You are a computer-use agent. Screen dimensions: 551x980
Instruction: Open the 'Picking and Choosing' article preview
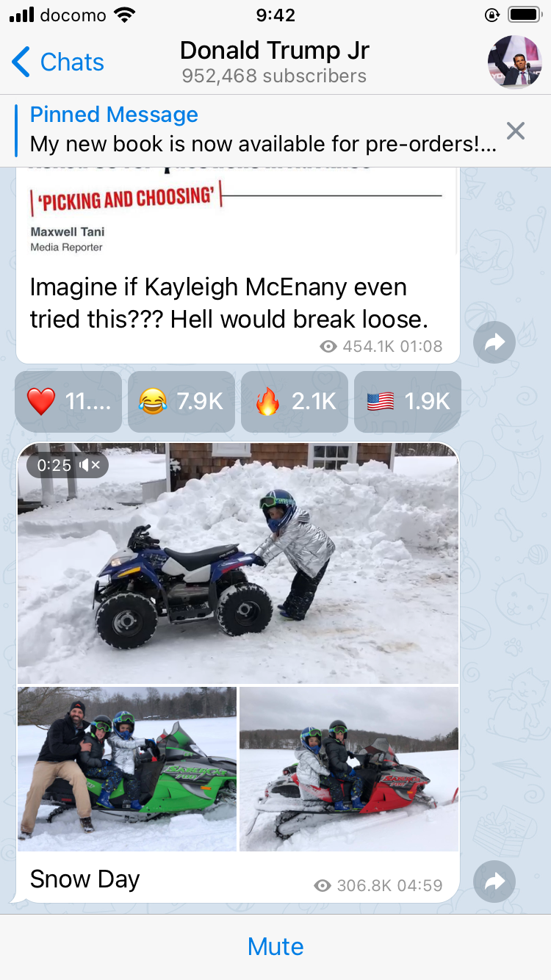click(x=238, y=212)
